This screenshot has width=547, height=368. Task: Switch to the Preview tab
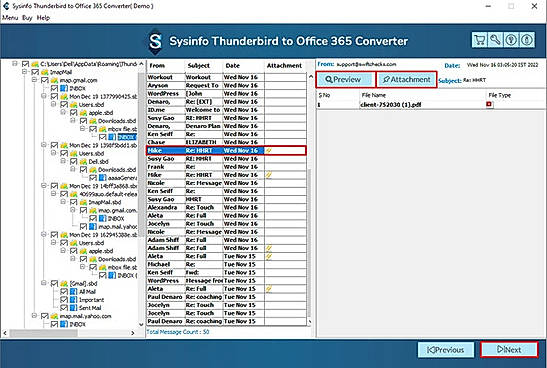[x=346, y=80]
